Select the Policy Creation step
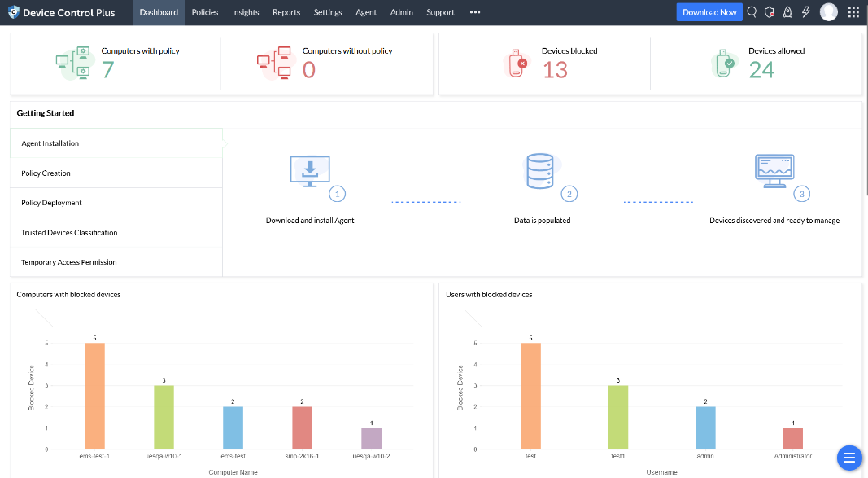 point(116,173)
